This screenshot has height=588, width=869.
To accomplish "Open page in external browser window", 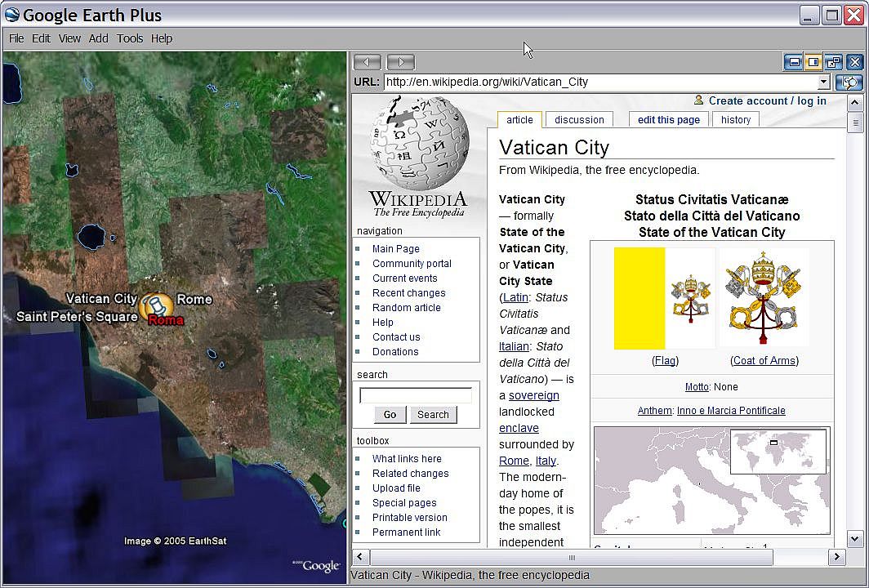I will coord(833,62).
